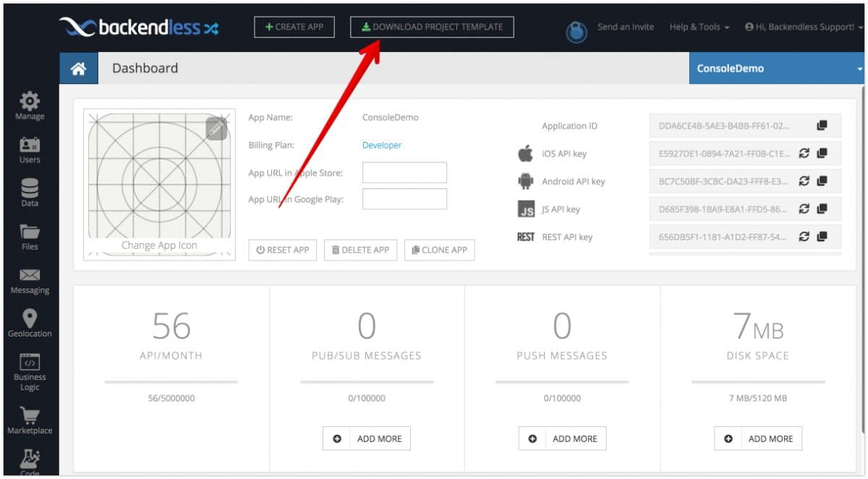Click the Android API key value field
868x479 pixels.
(745, 181)
